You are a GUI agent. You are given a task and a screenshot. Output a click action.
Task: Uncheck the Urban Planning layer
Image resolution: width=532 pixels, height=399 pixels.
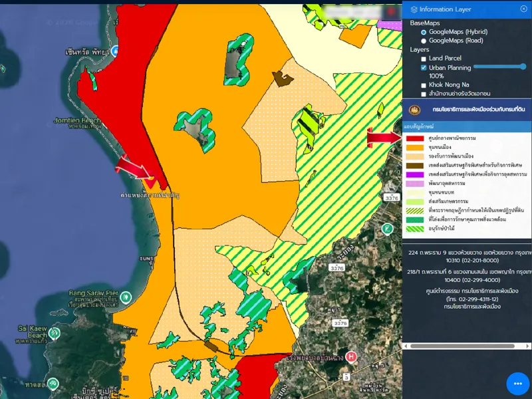424,68
